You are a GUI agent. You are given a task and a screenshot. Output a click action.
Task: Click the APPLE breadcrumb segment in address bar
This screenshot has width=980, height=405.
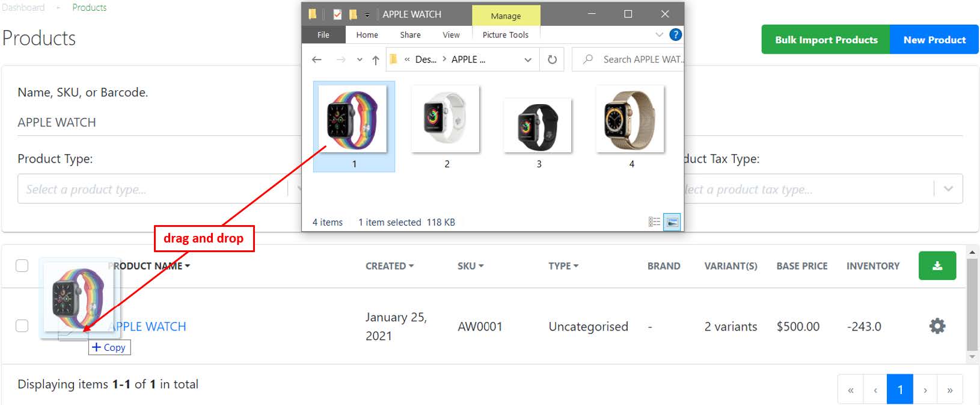tap(468, 60)
